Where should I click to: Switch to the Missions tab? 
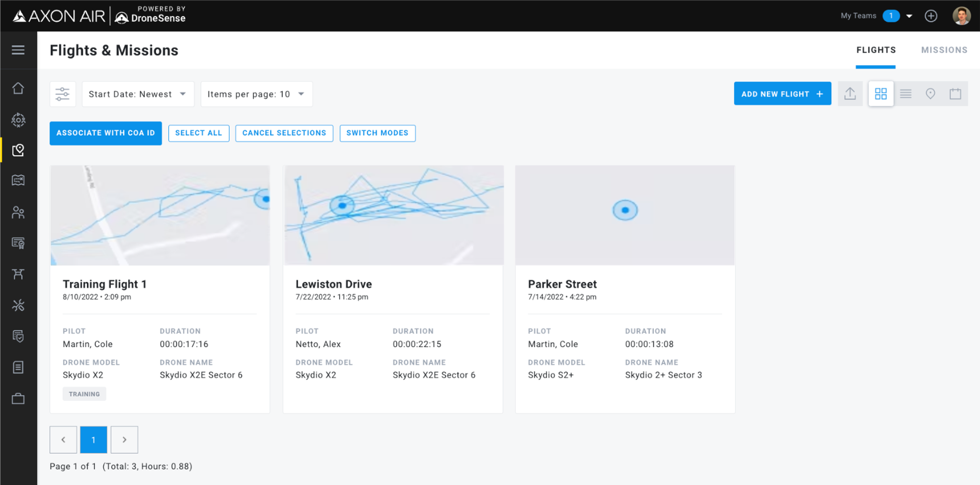pos(944,50)
